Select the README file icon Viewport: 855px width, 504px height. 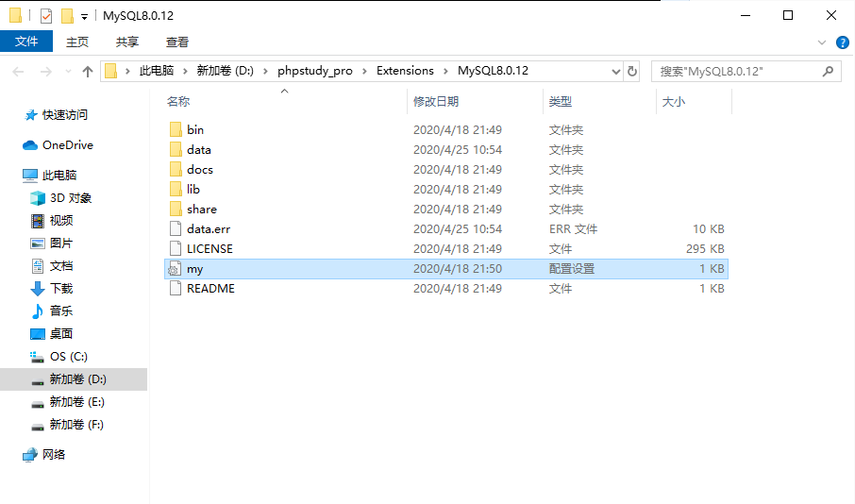click(x=175, y=289)
